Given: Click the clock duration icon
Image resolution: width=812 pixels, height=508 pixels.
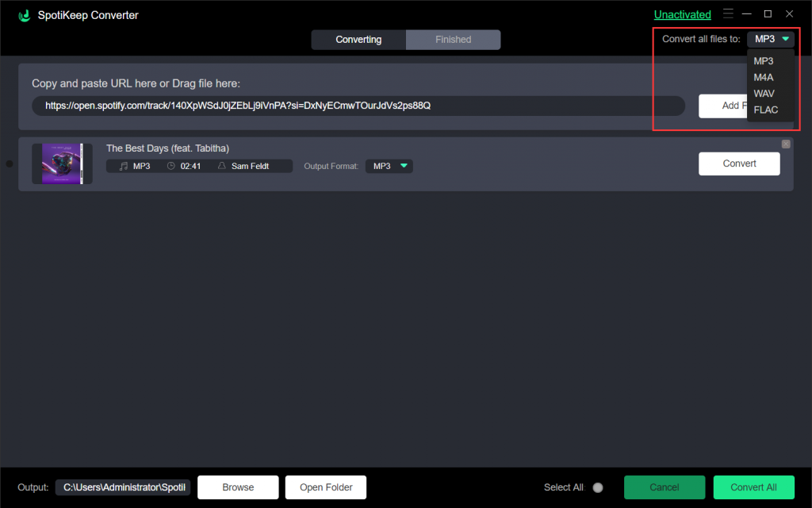Looking at the screenshot, I should [x=170, y=166].
